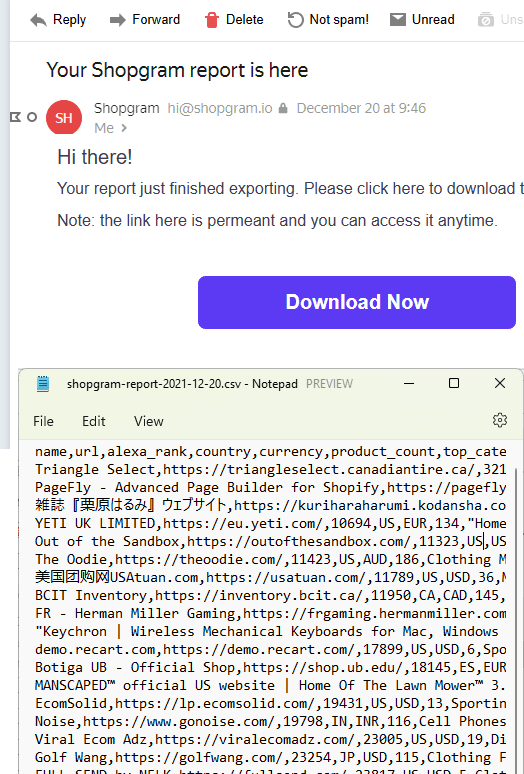Click the Out of the Sandbox row

pos(270,542)
